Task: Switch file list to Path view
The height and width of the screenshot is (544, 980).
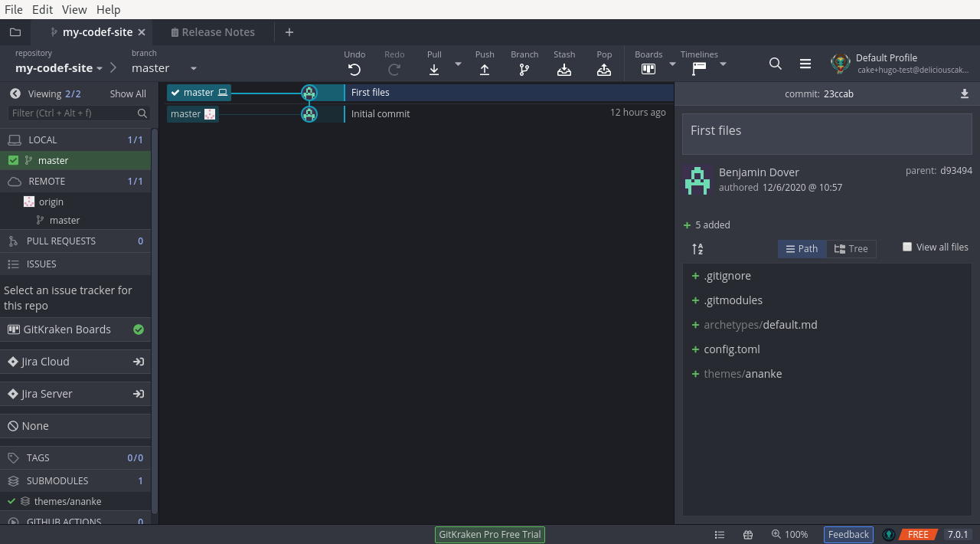Action: point(802,249)
